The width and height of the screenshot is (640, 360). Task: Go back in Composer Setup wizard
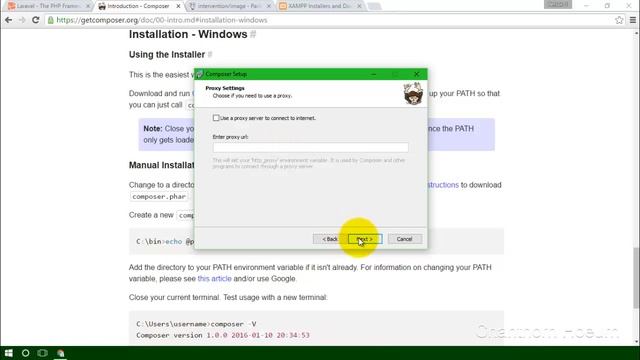pos(330,239)
